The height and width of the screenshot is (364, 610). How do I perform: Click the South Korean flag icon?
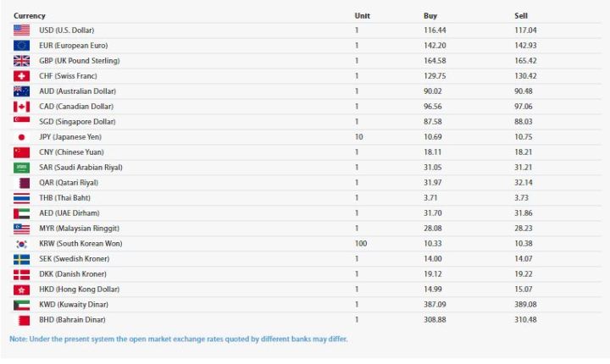click(x=21, y=244)
